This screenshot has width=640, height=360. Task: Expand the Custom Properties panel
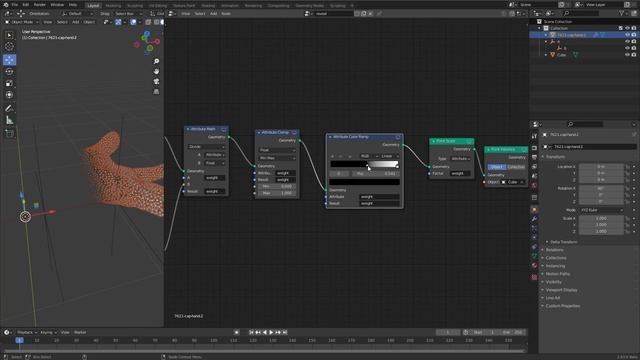point(562,306)
